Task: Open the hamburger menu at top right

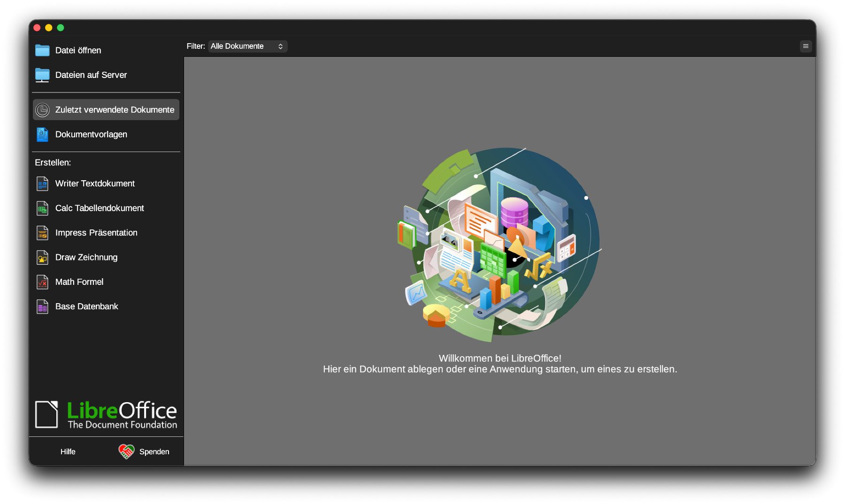Action: tap(806, 46)
